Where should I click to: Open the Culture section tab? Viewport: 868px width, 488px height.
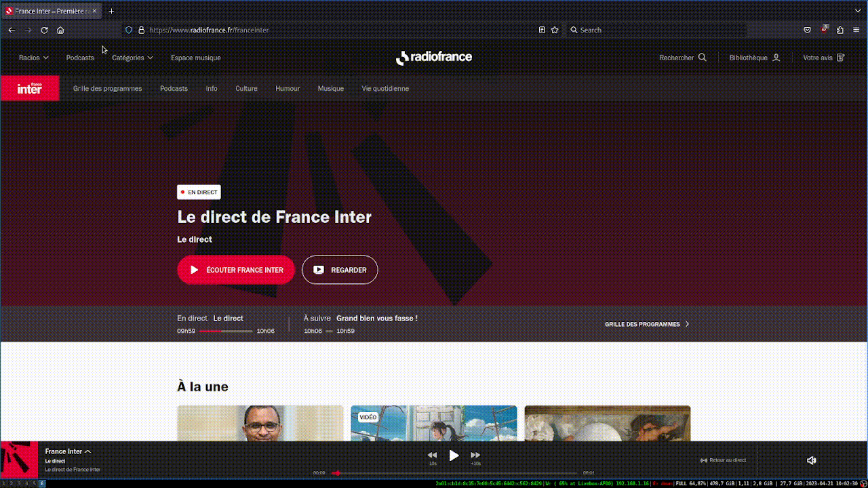click(246, 88)
